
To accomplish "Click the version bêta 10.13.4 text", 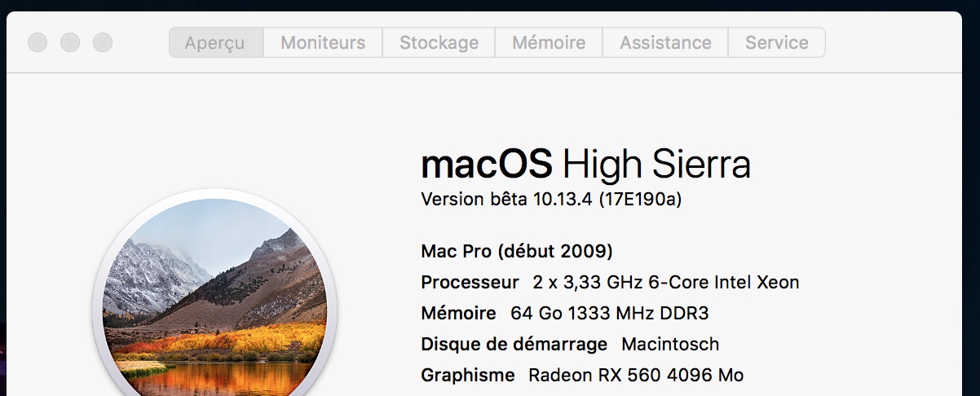I will pos(506,200).
